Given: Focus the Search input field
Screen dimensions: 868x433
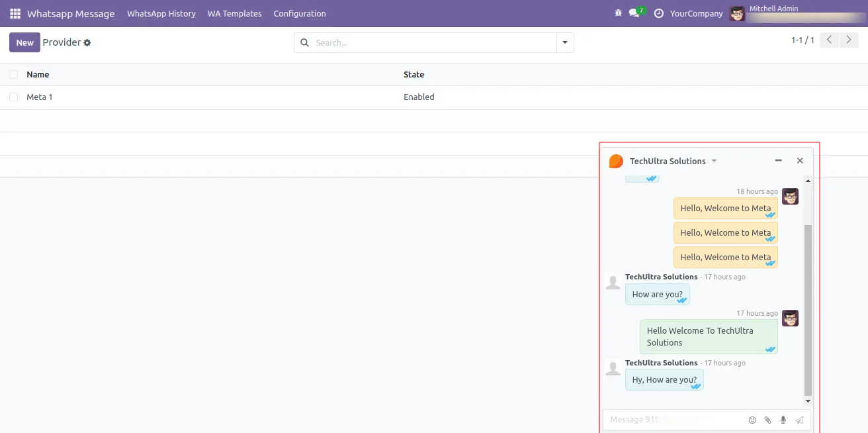Looking at the screenshot, I should pyautogui.click(x=433, y=43).
